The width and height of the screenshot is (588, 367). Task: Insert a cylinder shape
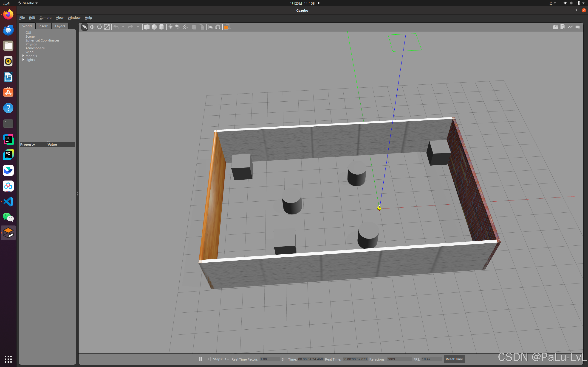161,27
